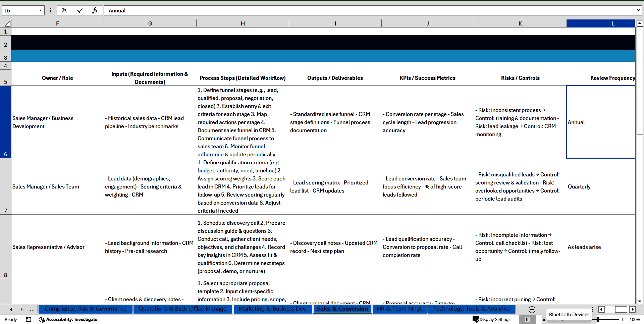
Task: Select cell reading As leads arise
Action: (601, 247)
